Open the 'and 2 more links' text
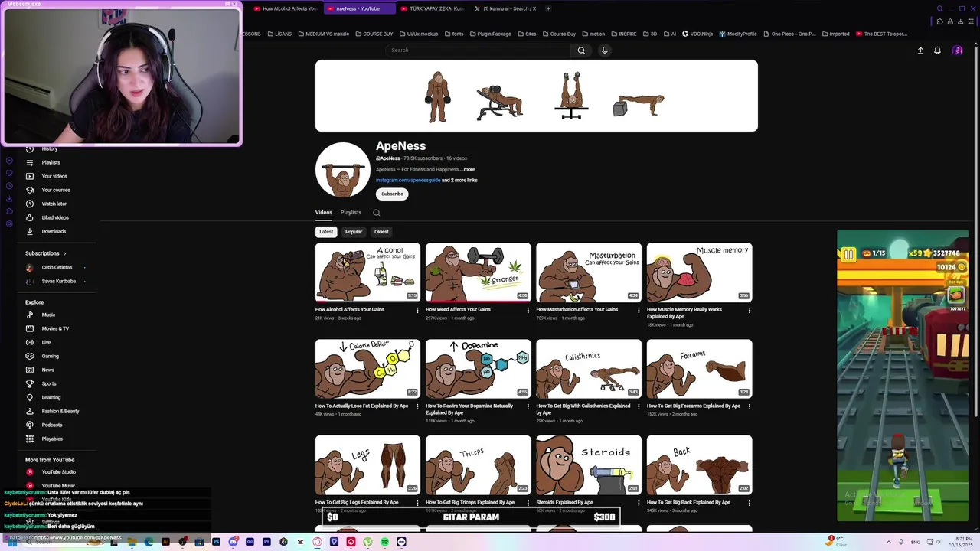This screenshot has width=980, height=551. [x=459, y=181]
